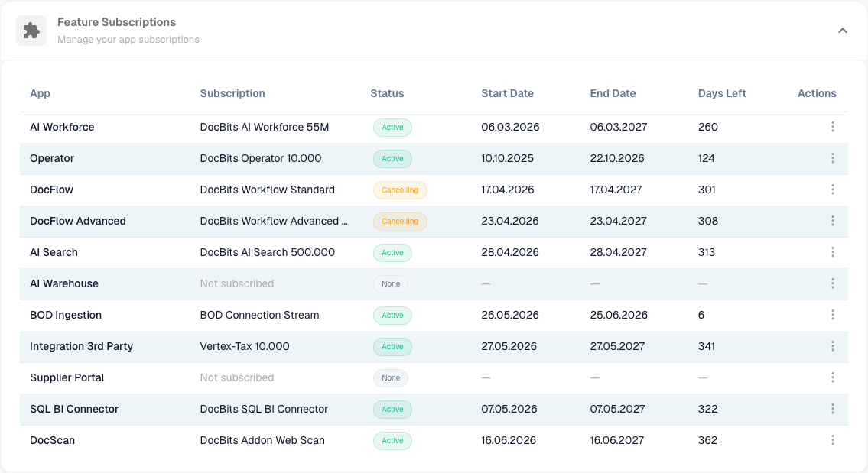This screenshot has width=868, height=473.
Task: Open actions menu for DocScan row
Action: pos(832,441)
